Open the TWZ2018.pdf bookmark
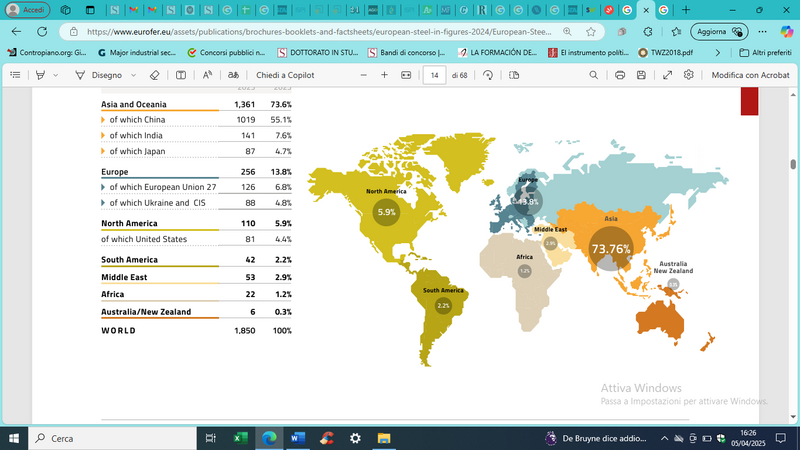The height and width of the screenshot is (450, 800). click(665, 52)
